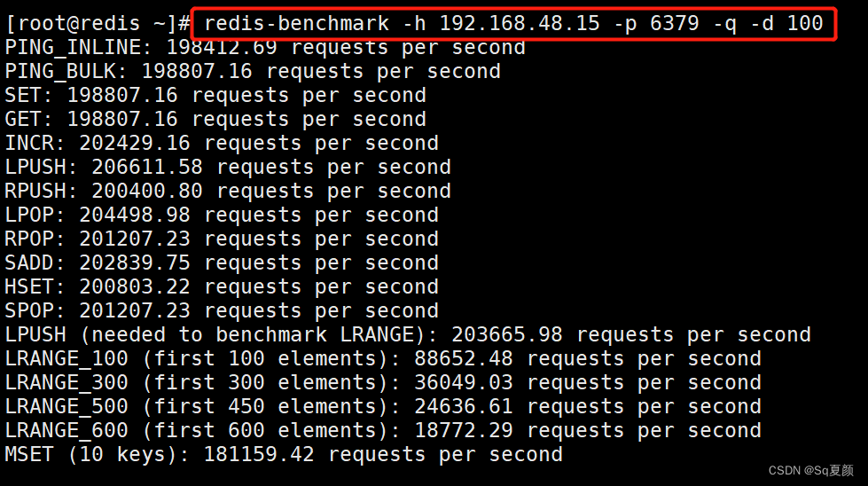Click the RPUSH 200400.80 result line
868x486 pixels.
228,191
